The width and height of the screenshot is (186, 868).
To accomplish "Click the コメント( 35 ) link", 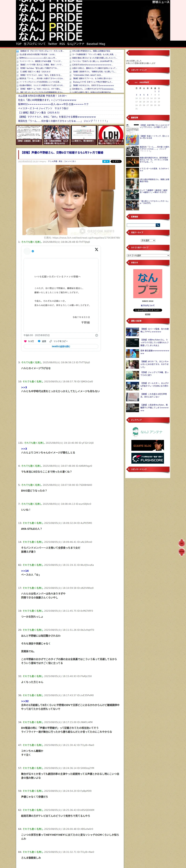I will [70, 161].
